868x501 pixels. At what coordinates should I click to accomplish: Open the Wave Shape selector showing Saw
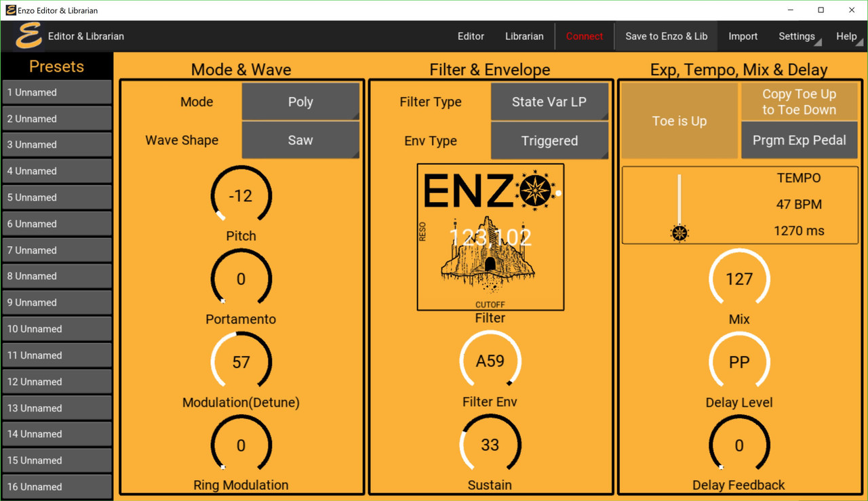point(300,140)
